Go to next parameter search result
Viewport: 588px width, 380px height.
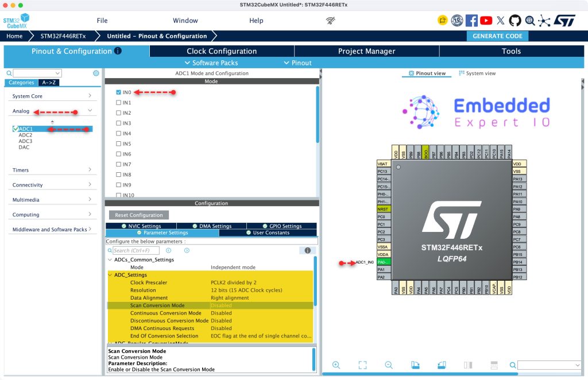tap(187, 250)
